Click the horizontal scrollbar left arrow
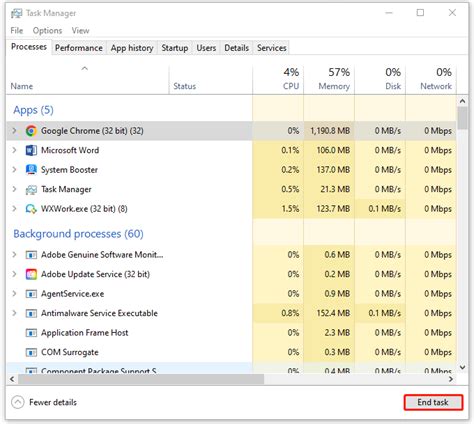 pyautogui.click(x=12, y=379)
